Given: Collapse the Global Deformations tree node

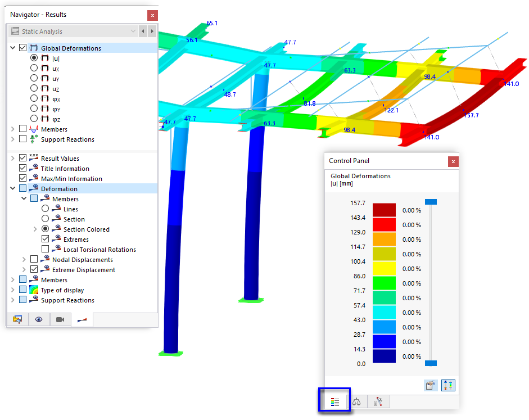Looking at the screenshot, I should [13, 47].
